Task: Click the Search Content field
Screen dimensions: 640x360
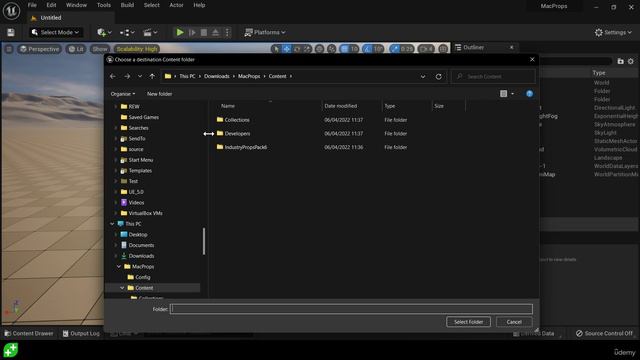Action: click(493, 76)
